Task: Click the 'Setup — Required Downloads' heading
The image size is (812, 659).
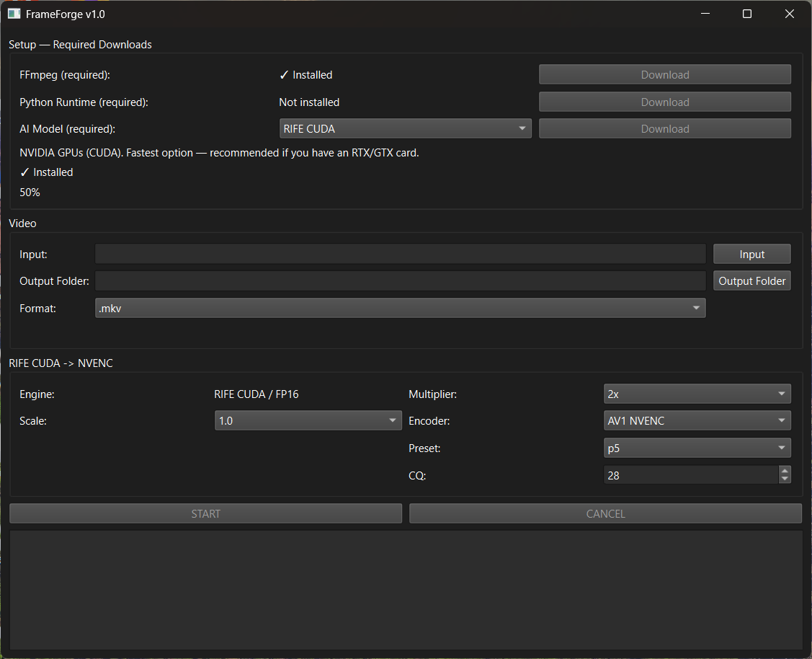Action: tap(80, 45)
